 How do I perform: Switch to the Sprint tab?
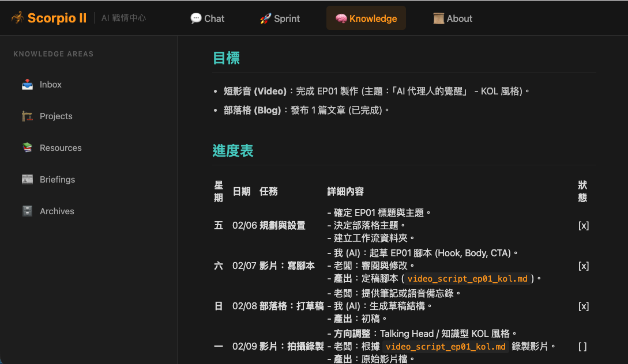click(x=280, y=18)
